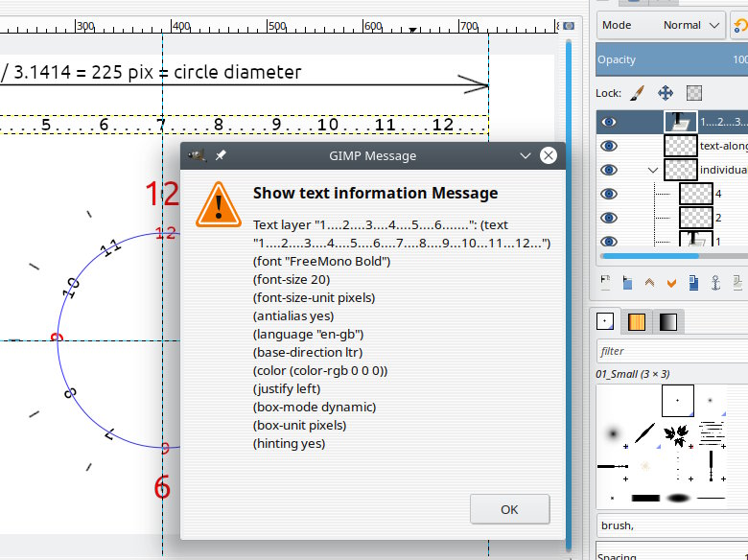Screen dimensions: 748x560
Task: Click the selected text layer name 1....2....3
Action: tap(724, 122)
